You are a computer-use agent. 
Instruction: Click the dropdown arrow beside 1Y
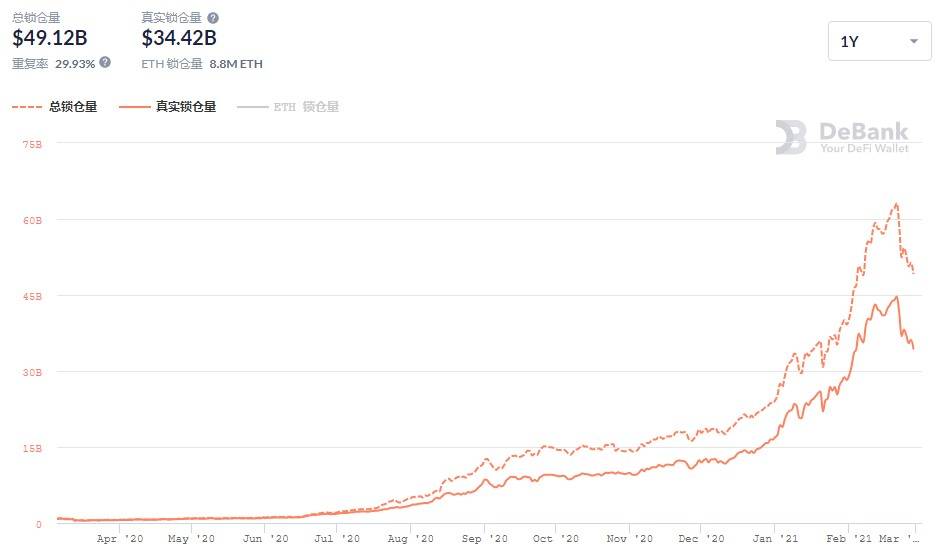click(913, 42)
